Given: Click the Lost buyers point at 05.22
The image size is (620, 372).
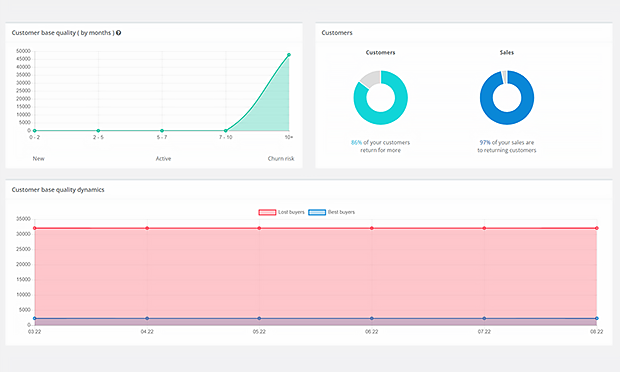Looking at the screenshot, I should 259,228.
